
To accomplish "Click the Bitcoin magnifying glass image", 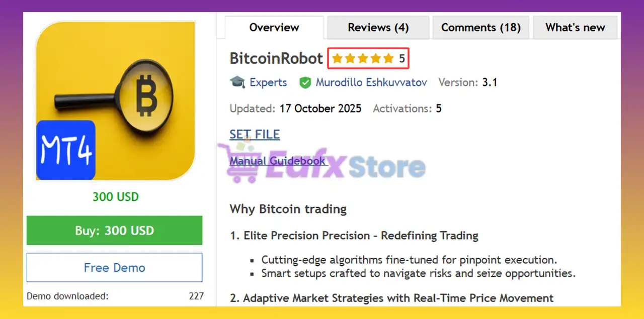I will coord(115,100).
